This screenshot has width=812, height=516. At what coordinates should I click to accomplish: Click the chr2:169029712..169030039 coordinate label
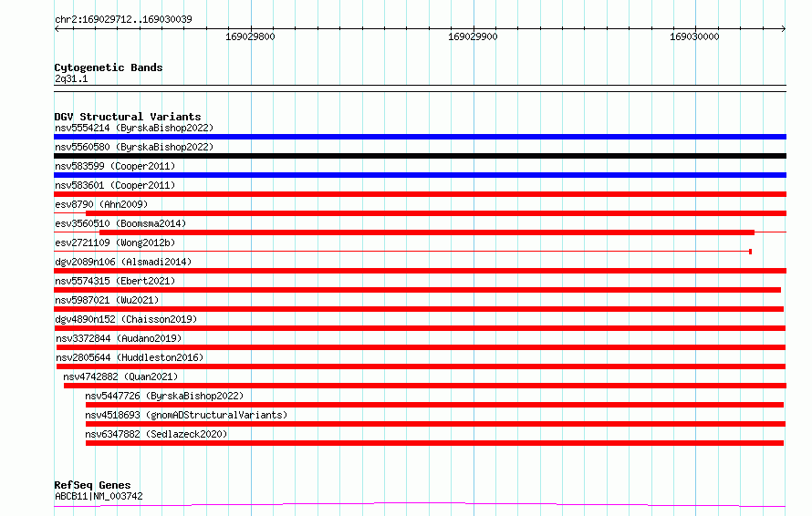pyautogui.click(x=123, y=19)
